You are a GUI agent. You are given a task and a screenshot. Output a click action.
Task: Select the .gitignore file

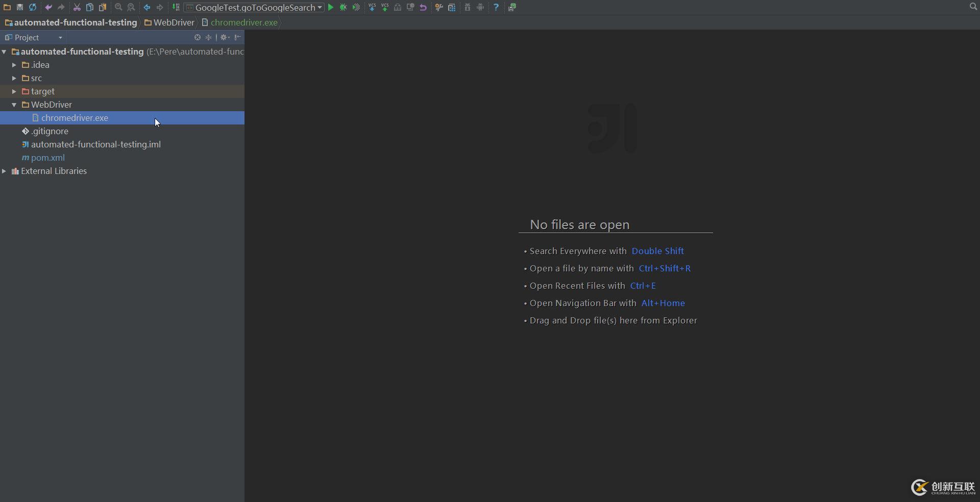point(45,131)
